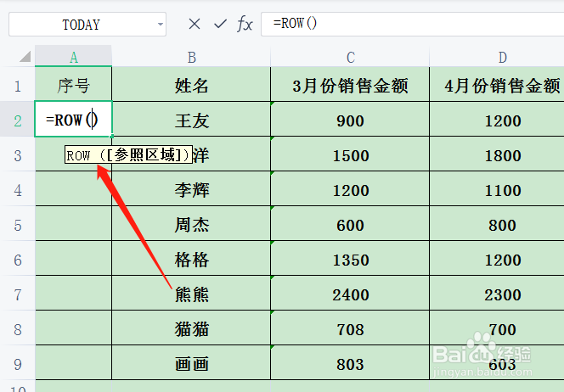
Task: Open the insert function fx dialog
Action: [245, 24]
